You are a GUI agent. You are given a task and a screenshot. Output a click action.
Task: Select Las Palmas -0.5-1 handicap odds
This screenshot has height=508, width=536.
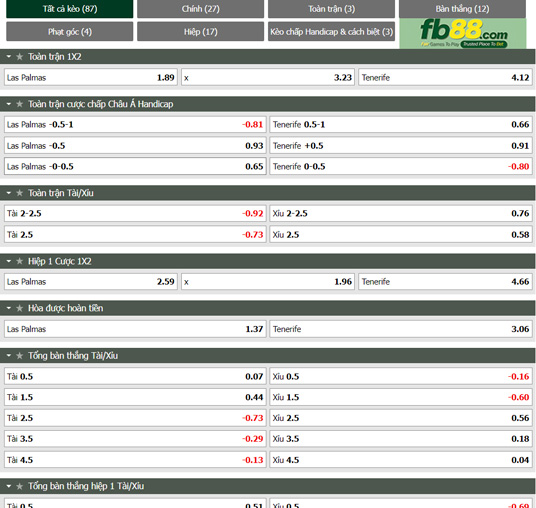(135, 125)
